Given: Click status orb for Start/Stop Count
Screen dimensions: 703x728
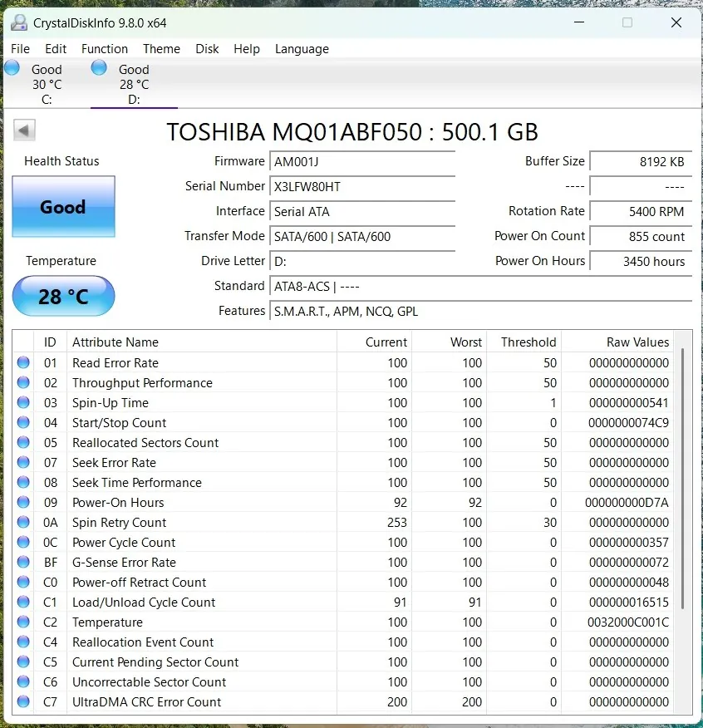Looking at the screenshot, I should point(23,422).
